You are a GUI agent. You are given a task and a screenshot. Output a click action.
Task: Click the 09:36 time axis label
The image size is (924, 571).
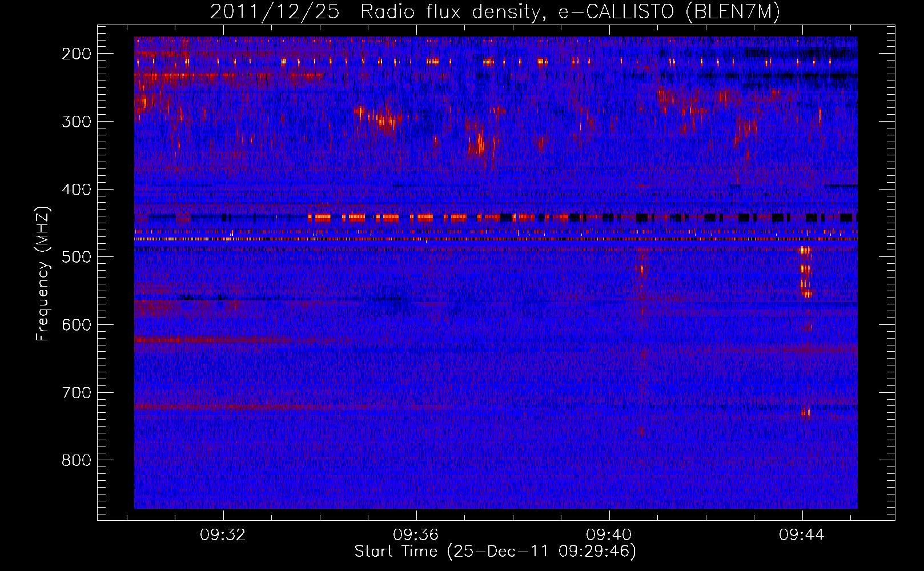tap(416, 535)
